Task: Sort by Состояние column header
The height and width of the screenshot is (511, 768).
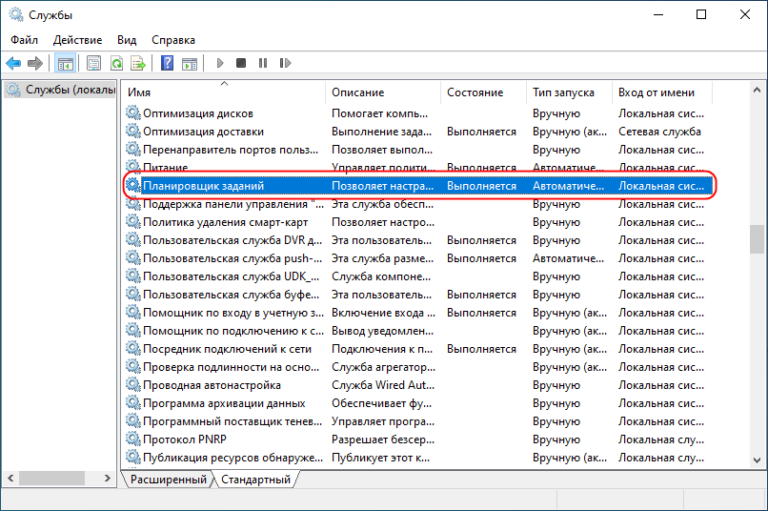Action: (475, 92)
